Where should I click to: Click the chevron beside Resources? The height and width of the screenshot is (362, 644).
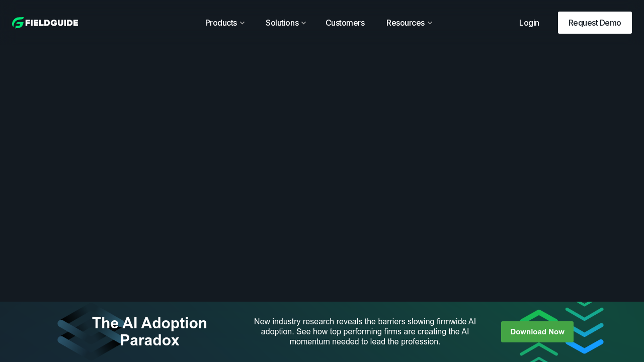pos(430,23)
